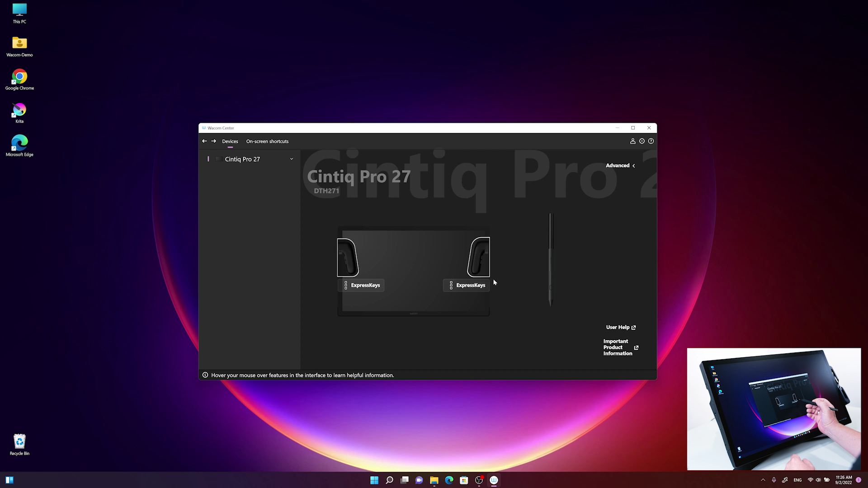Select the right ExpressKeys grip on tablet
Screen dimensions: 868x488
479,258
